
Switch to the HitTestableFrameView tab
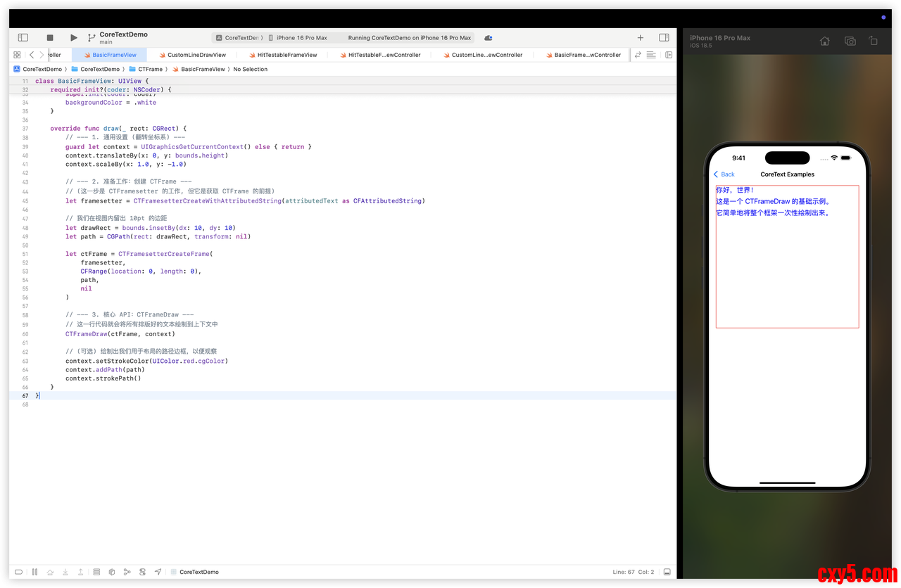(286, 55)
